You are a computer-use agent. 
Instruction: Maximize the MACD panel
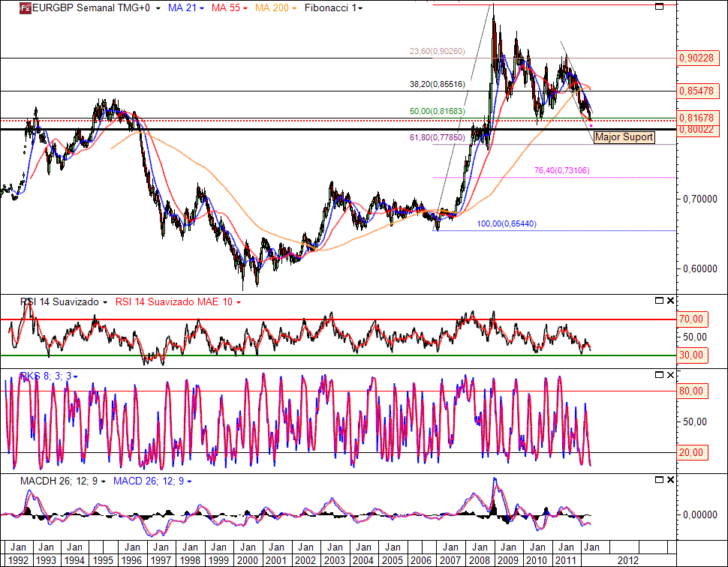click(659, 480)
